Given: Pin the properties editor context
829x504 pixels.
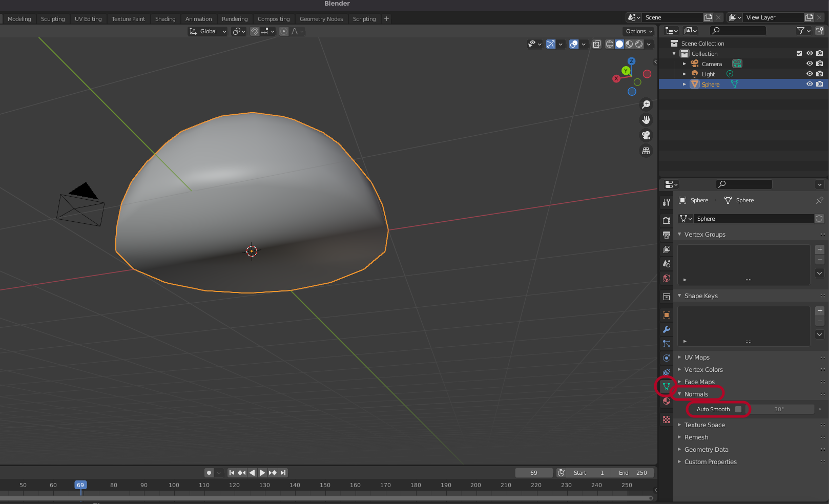Looking at the screenshot, I should coord(820,200).
